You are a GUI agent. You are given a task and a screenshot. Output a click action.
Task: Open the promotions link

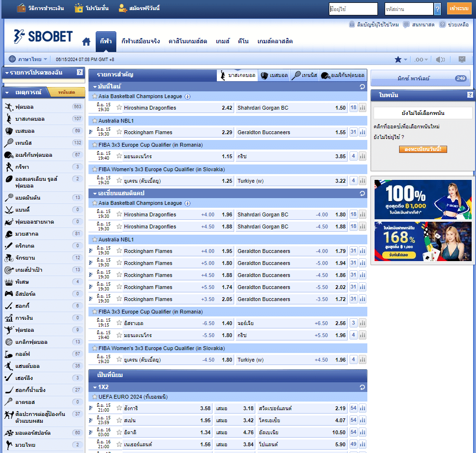[x=92, y=8]
